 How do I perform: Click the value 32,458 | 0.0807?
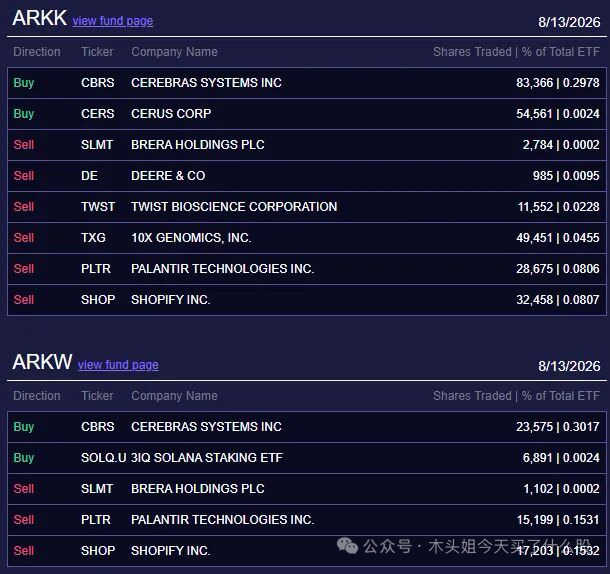557,300
